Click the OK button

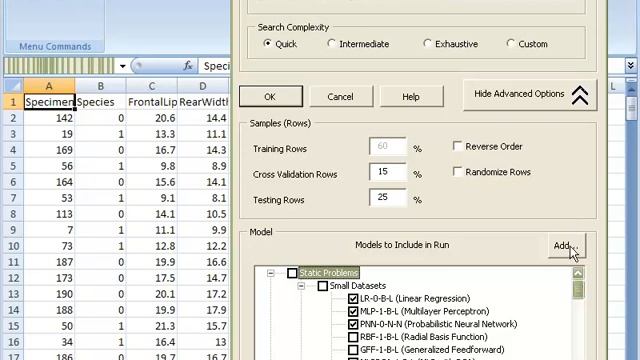271,97
